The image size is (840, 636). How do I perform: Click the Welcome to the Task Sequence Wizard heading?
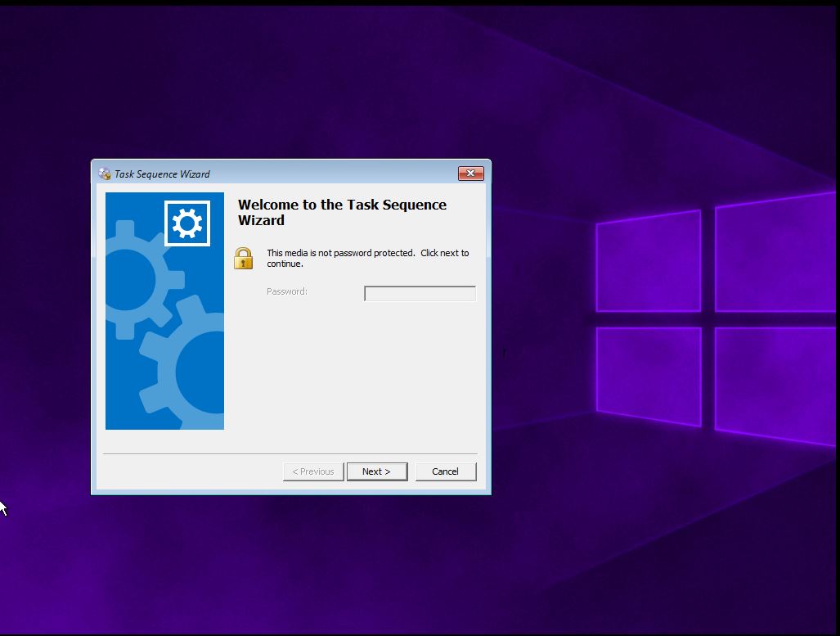tap(342, 212)
